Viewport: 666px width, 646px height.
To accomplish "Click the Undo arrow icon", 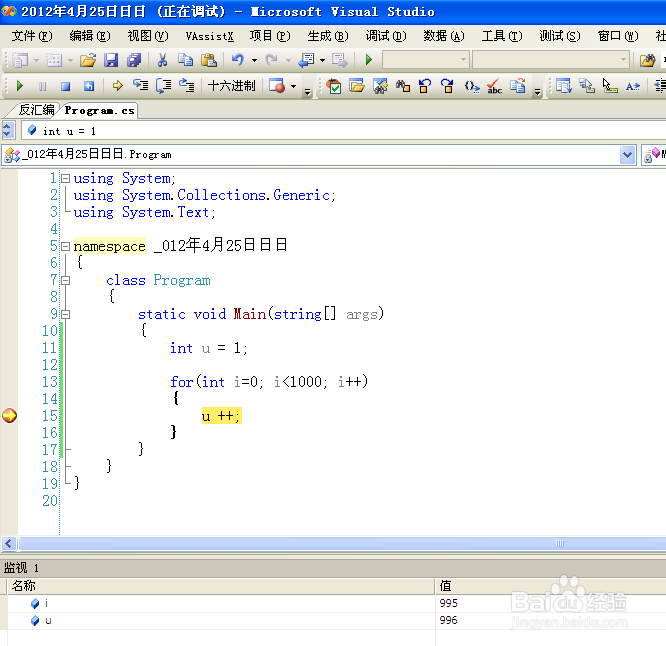I will click(238, 60).
